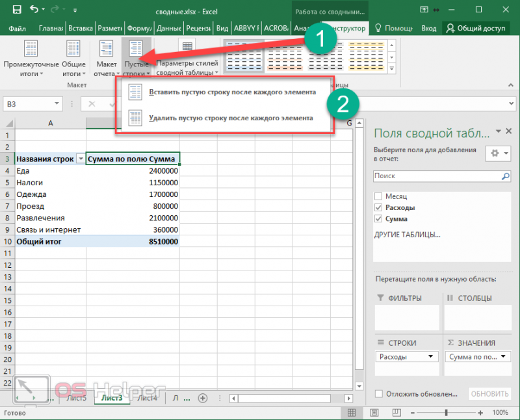
Task: Click the formula bar Cancel X icon
Action: point(92,104)
